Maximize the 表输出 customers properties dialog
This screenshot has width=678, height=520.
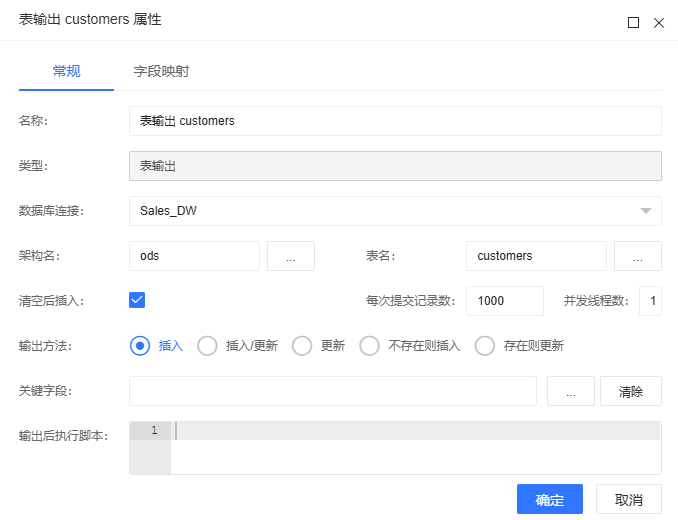(633, 22)
